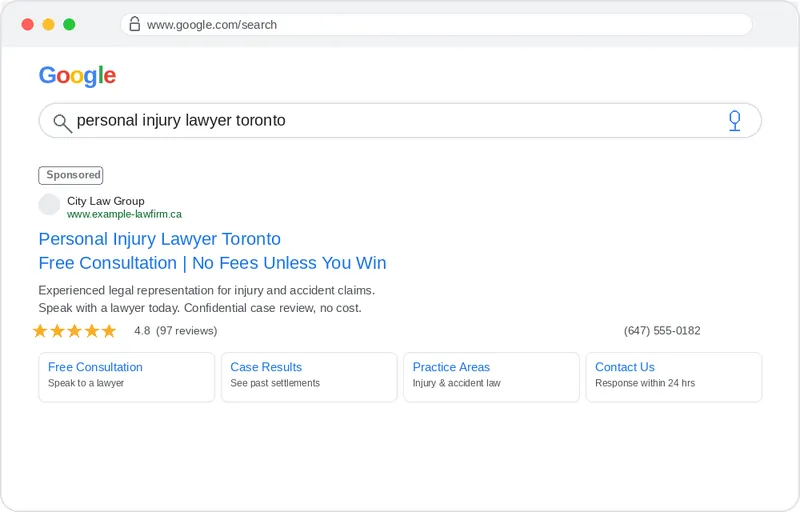Click into the Google search box
Screen dimensions: 800x512
pos(401,121)
